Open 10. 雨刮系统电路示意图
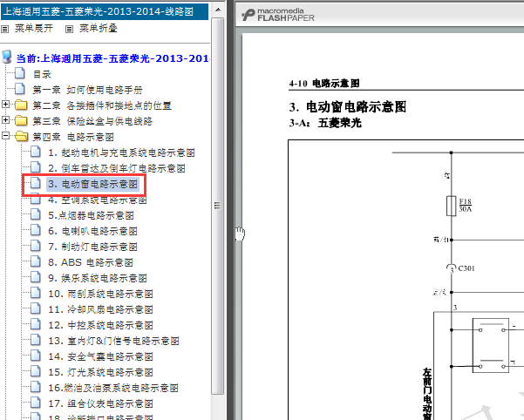This screenshot has height=420, width=524. click(x=100, y=294)
